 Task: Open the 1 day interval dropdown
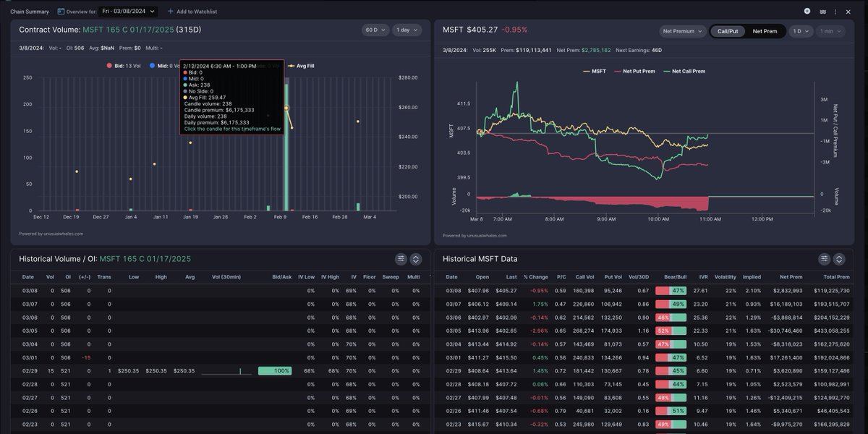coord(407,30)
